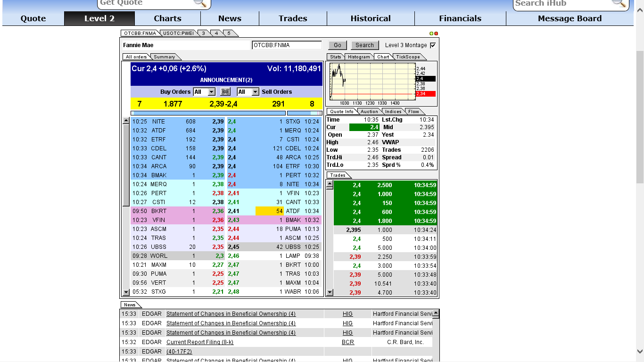Open the Buy Orders filter dropdown
644x362 pixels.
point(203,91)
